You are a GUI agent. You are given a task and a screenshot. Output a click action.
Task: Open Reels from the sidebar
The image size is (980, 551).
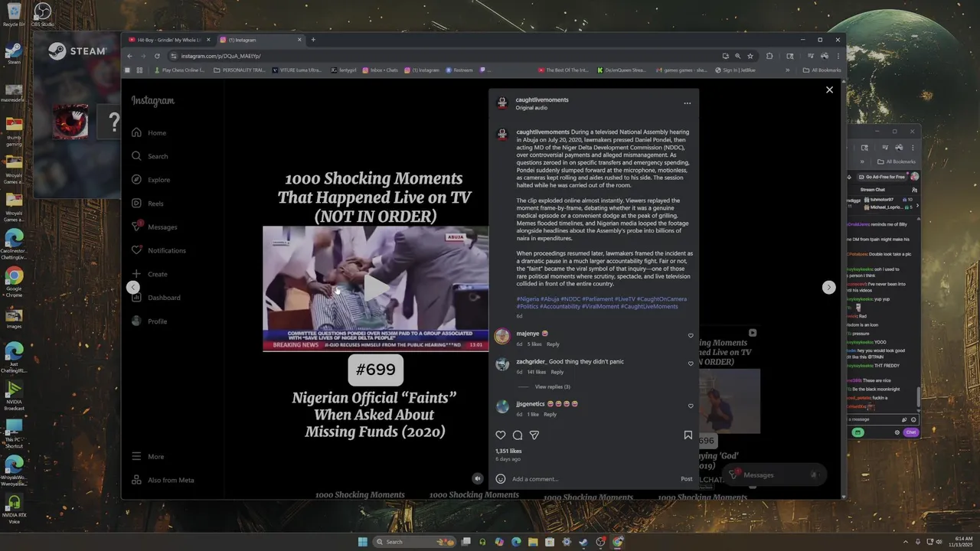[x=147, y=204]
